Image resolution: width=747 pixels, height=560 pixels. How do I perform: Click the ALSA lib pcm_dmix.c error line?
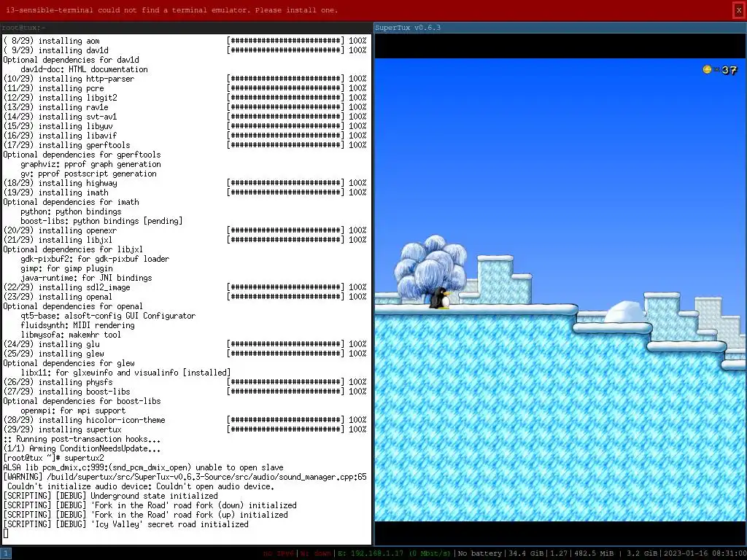tap(144, 467)
